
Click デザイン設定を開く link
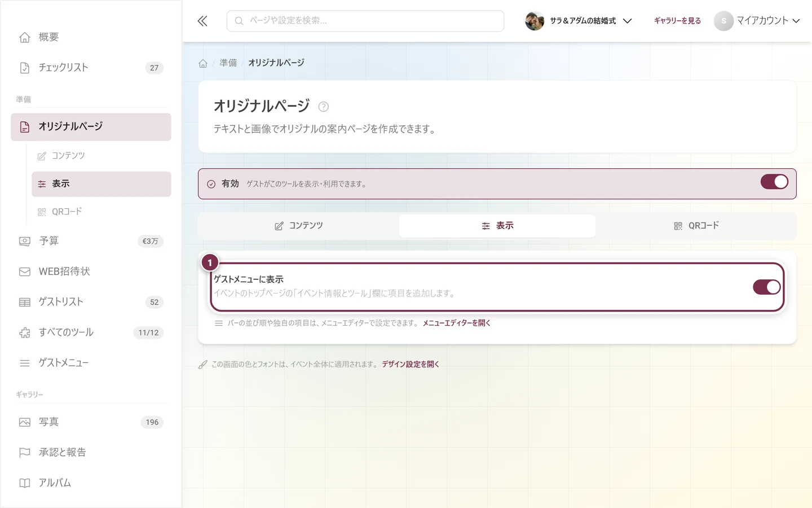[411, 365]
